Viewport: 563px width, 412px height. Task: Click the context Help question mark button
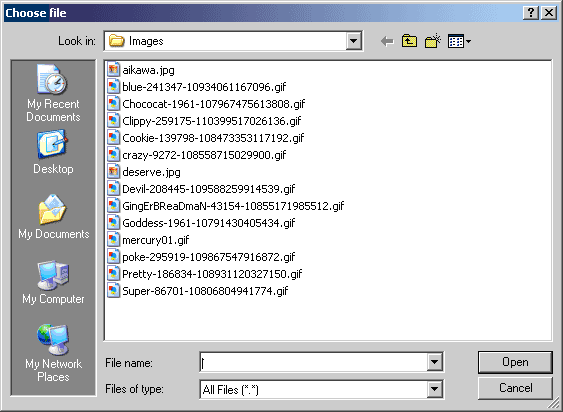(x=531, y=13)
